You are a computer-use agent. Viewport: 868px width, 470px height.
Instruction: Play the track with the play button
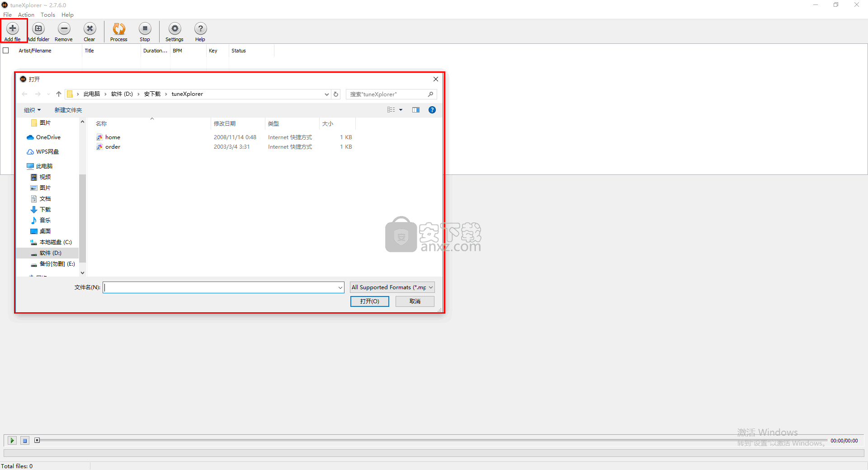(12, 440)
